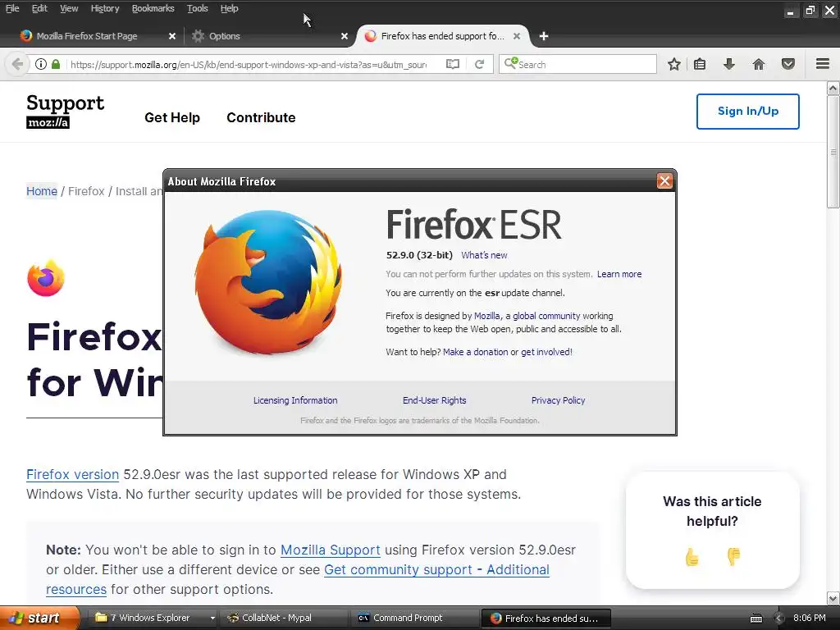Bookmark this page with star icon
Screen dimensions: 840x630
[x=674, y=64]
